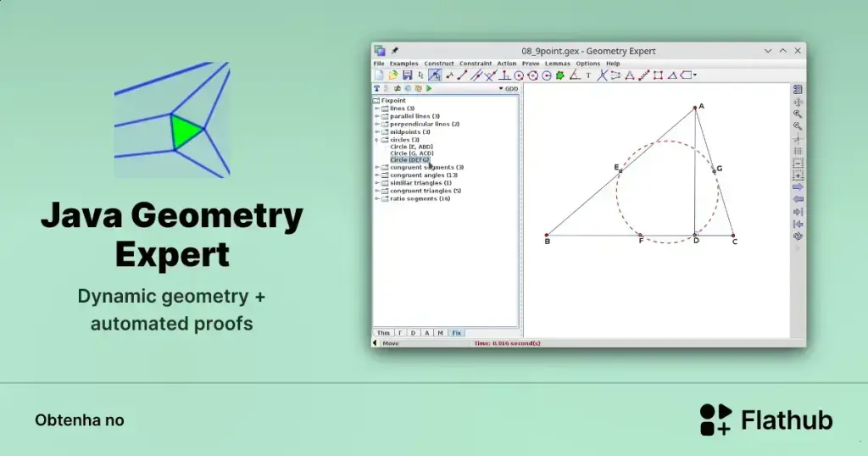Select the Perpendicular line tool icon
The image size is (868, 456).
490,75
